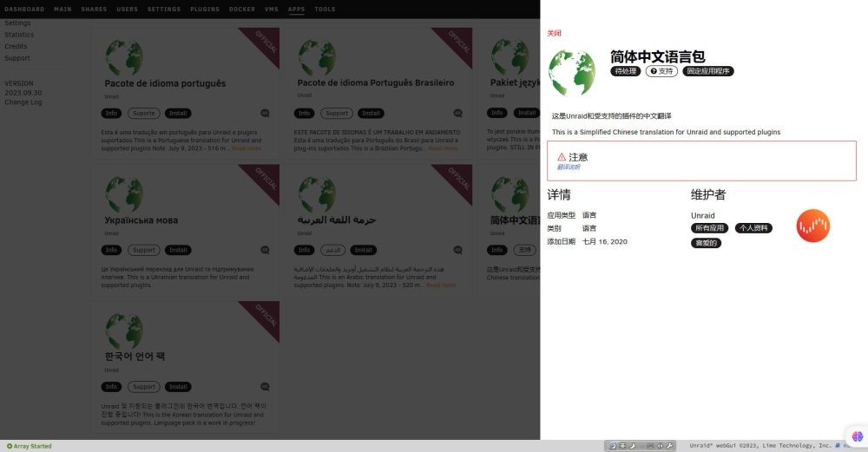Switch to the DOCKER tab

(x=242, y=10)
